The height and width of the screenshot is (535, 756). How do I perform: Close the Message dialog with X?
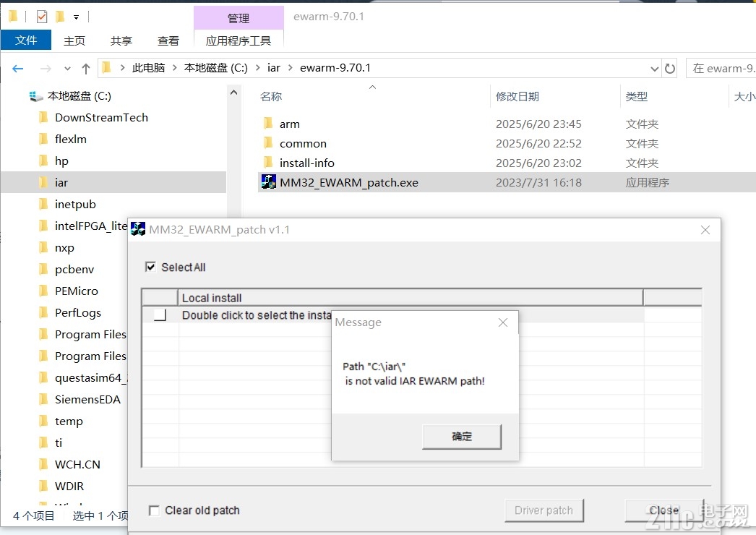[503, 322]
